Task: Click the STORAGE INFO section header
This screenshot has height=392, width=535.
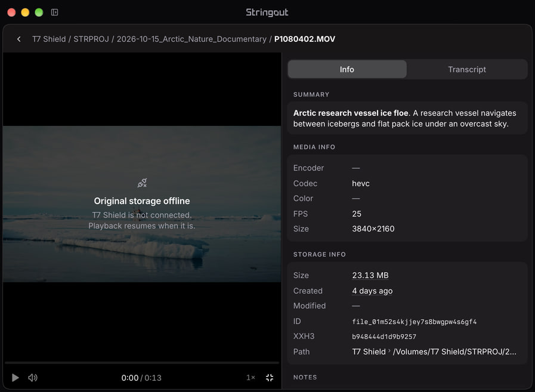Action: (319, 254)
